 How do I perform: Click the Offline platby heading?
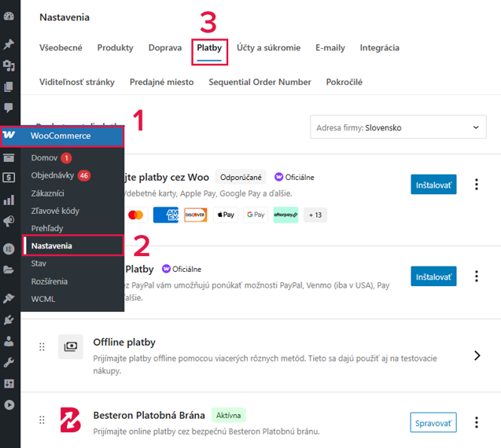tap(124, 343)
